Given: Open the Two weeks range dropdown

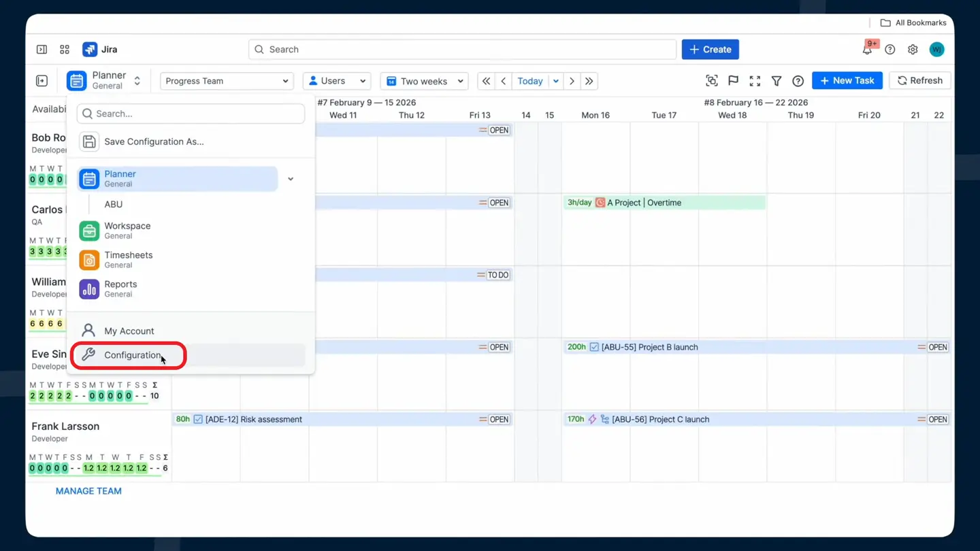Looking at the screenshot, I should click(x=425, y=81).
